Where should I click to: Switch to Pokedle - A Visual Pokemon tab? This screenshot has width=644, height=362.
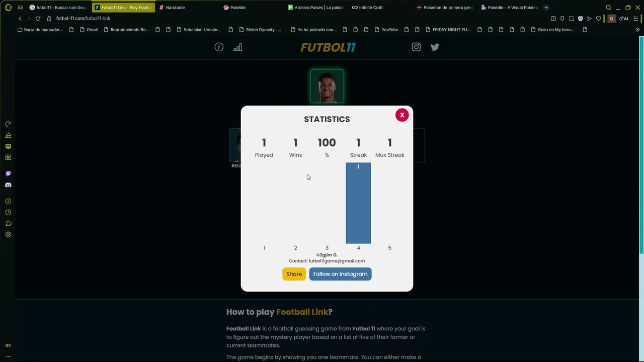point(509,8)
